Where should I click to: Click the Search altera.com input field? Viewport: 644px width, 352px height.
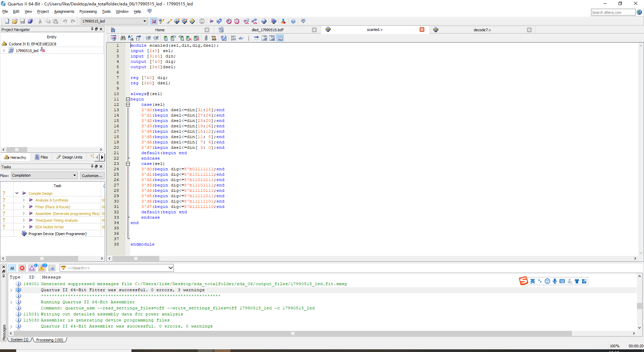pos(613,12)
